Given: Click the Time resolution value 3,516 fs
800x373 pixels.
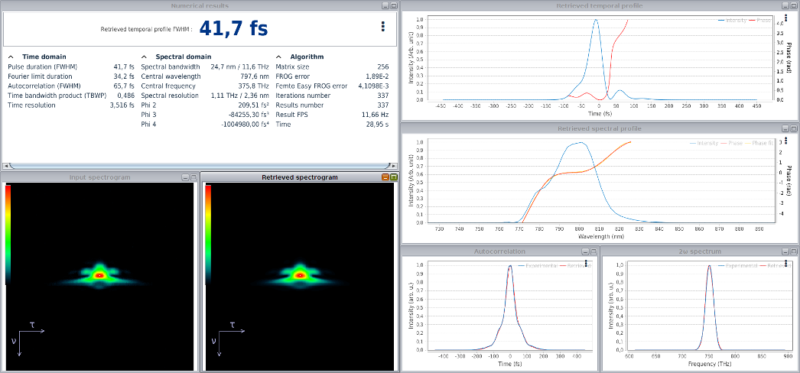Looking at the screenshot, I should point(122,105).
